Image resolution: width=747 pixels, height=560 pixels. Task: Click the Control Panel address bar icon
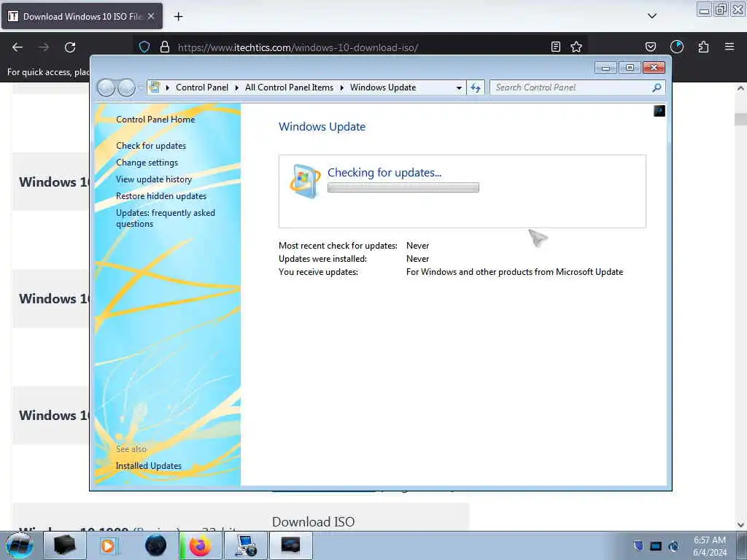point(155,87)
